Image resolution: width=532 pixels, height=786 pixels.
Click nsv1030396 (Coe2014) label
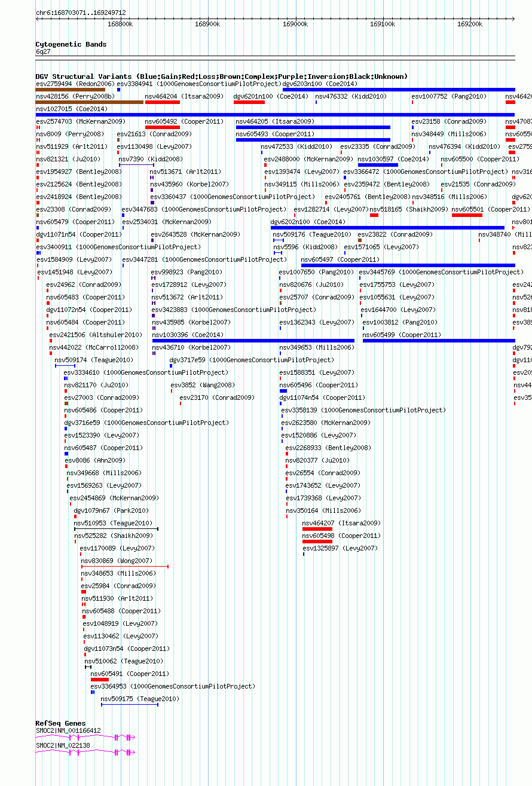coord(188,335)
